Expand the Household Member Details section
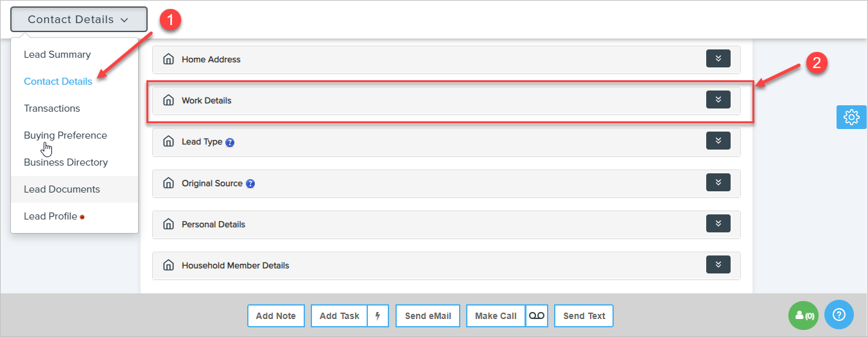 point(718,264)
